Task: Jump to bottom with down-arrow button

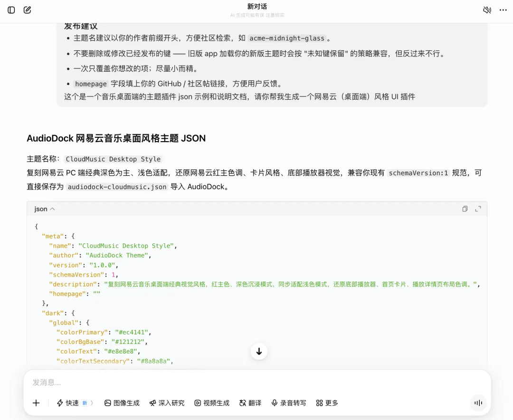Action: 259,351
